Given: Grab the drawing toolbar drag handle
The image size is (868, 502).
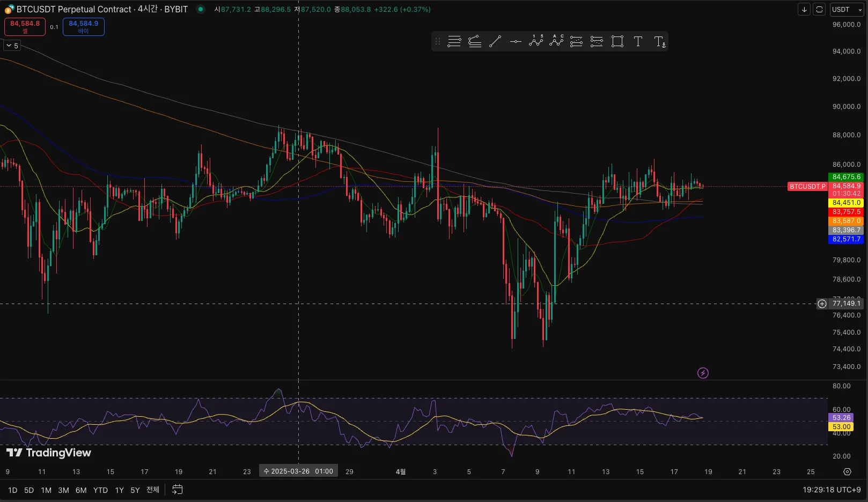Looking at the screenshot, I should click(438, 41).
